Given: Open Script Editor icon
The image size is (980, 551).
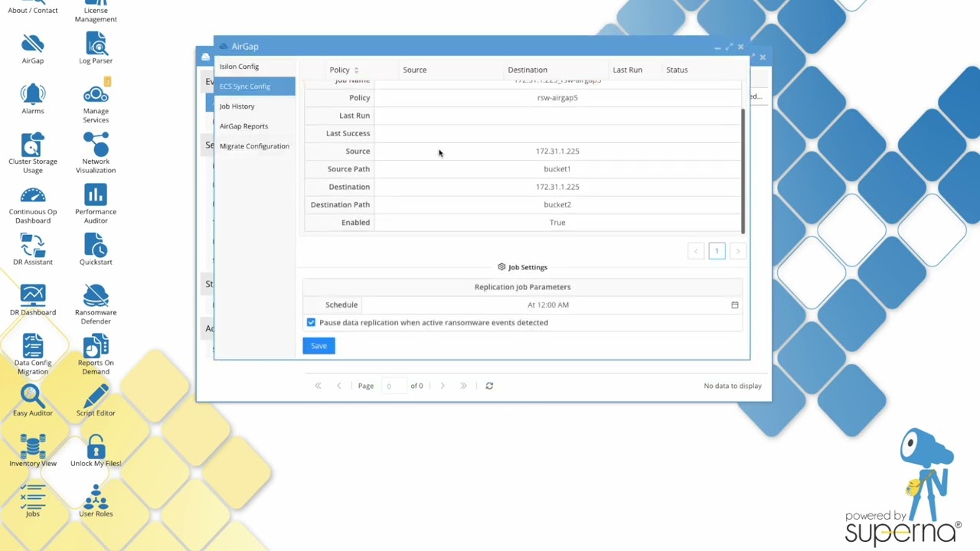Looking at the screenshot, I should [x=96, y=401].
